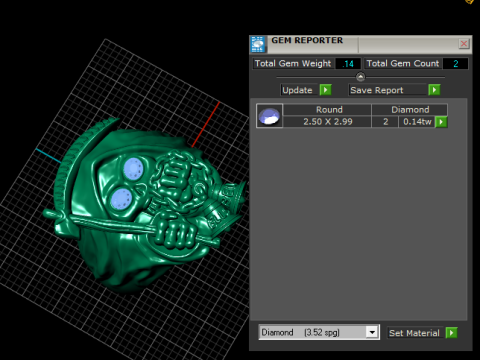Click the Total Gem Count value 2

click(455, 64)
